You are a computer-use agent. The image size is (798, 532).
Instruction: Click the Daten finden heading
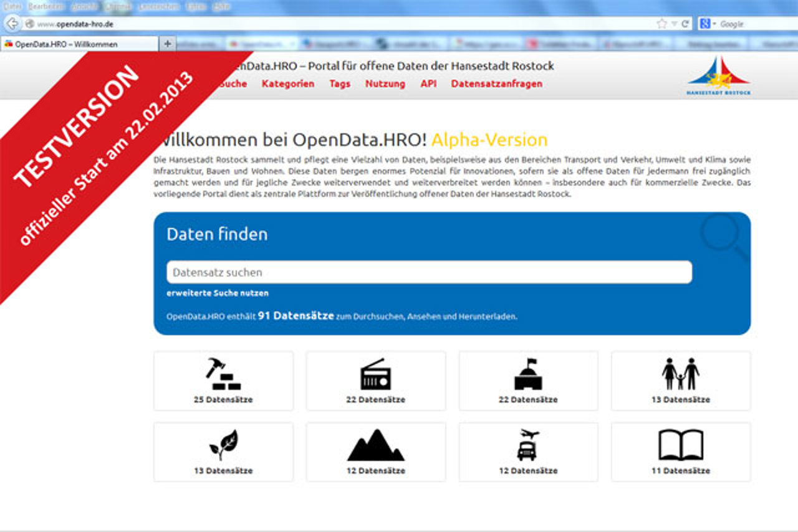click(x=217, y=234)
